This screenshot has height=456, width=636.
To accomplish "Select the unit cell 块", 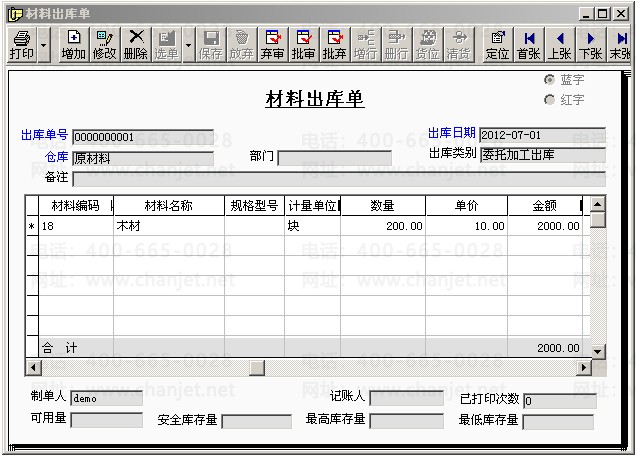I will point(313,226).
